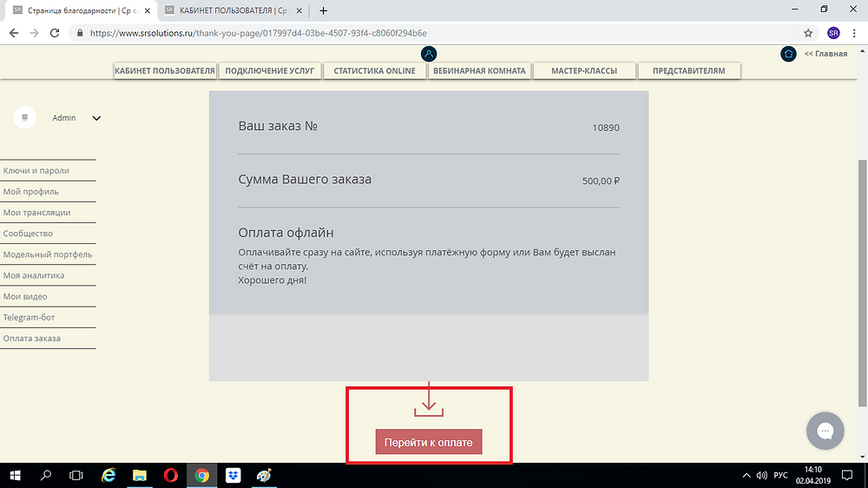Follow the << Главная link

point(825,54)
